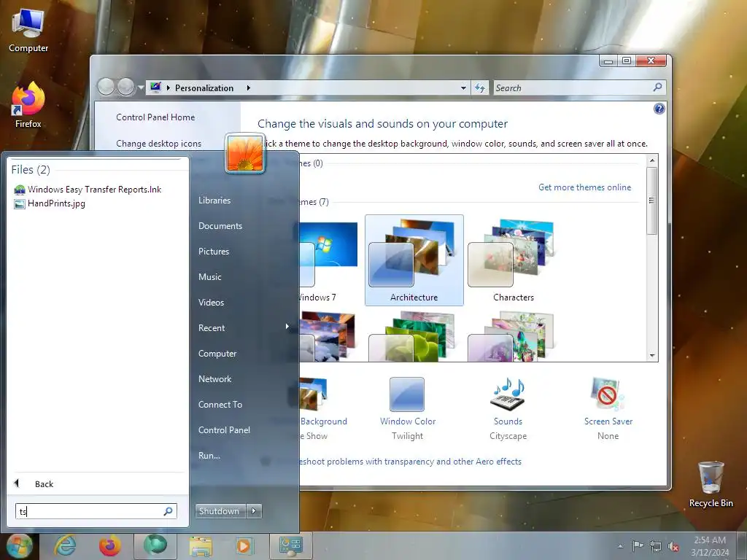Image resolution: width=747 pixels, height=560 pixels.
Task: Expand the Recent submenu arrow
Action: pyautogui.click(x=287, y=327)
